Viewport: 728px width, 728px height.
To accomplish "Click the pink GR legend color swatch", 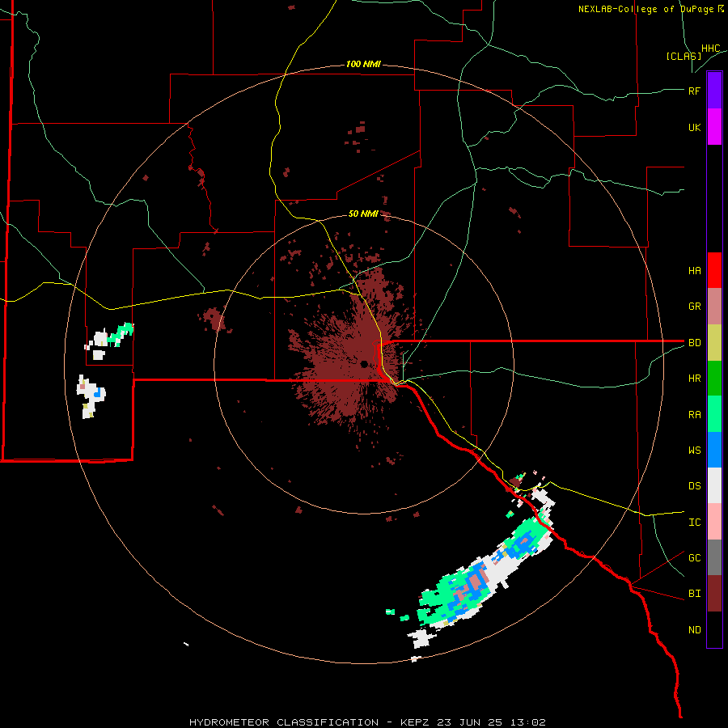I will click(714, 307).
